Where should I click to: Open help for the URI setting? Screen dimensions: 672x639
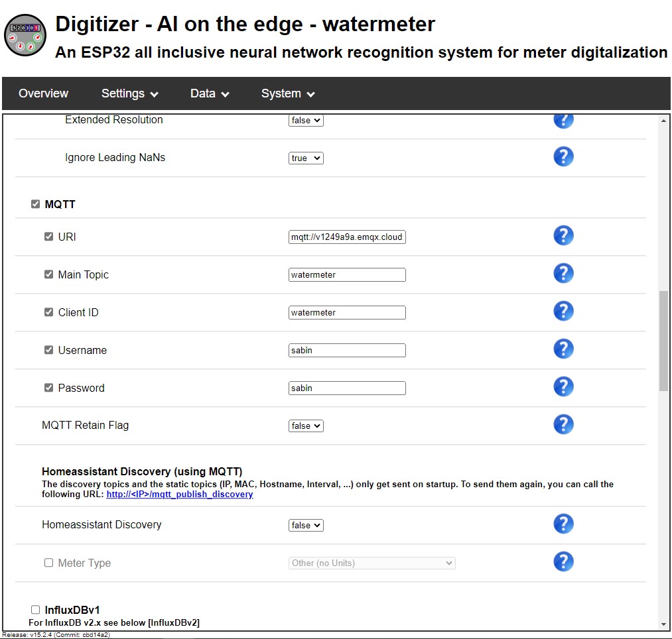tap(563, 235)
